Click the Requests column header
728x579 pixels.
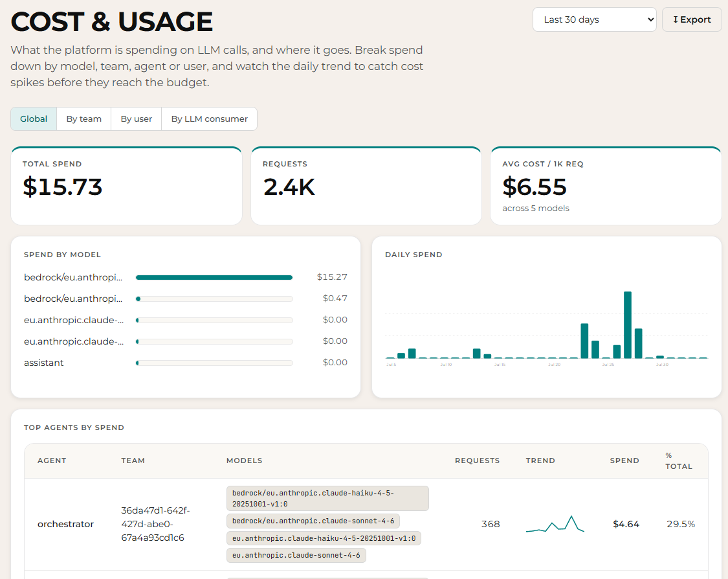click(478, 460)
